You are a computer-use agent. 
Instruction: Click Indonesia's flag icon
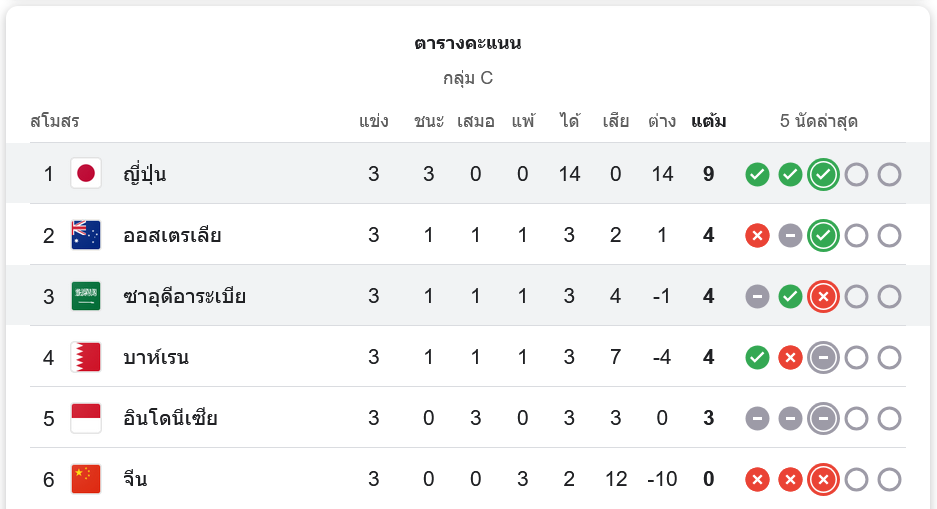pyautogui.click(x=86, y=418)
